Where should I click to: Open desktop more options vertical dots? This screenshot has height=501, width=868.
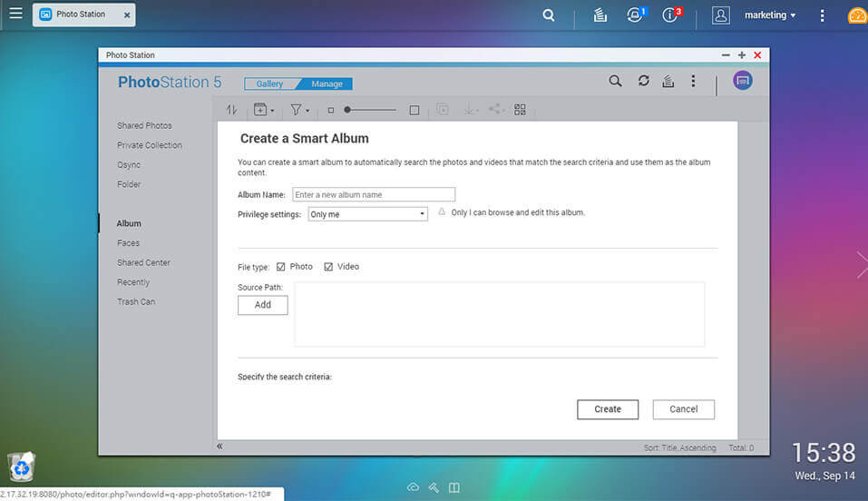click(822, 15)
